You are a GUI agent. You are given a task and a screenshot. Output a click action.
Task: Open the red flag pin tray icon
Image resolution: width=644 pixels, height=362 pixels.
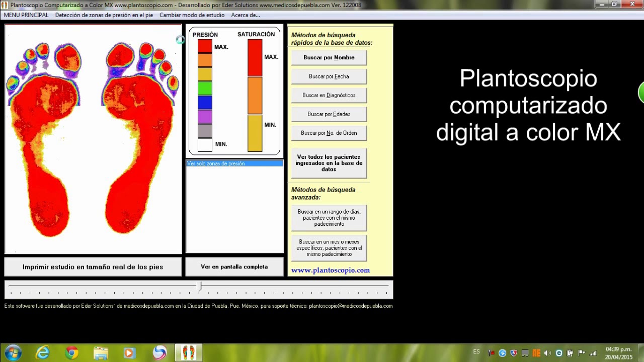coord(491,353)
